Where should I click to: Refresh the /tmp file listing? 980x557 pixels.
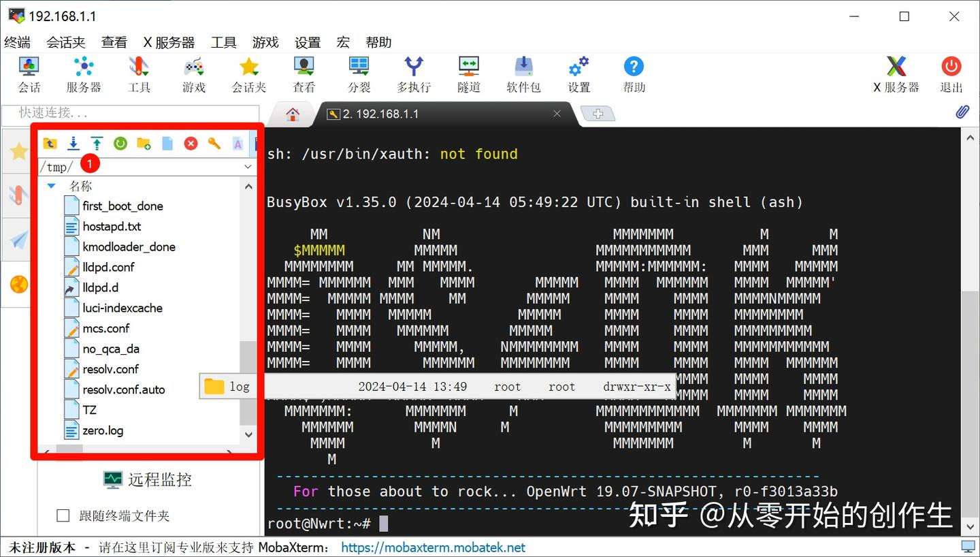(x=121, y=144)
